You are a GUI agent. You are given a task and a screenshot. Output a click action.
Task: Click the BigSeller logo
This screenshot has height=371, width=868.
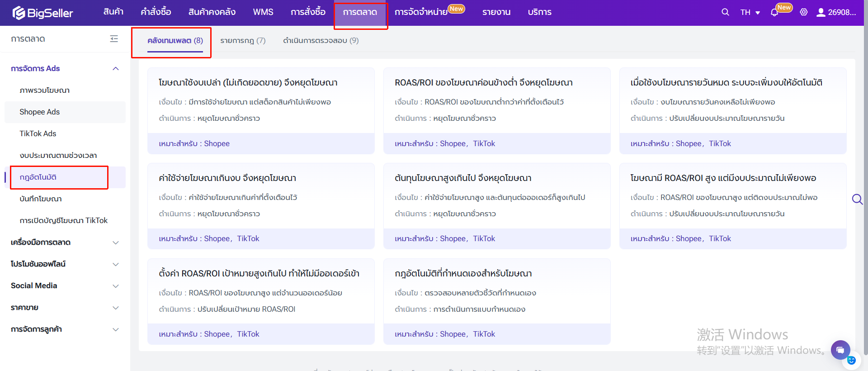pos(43,13)
